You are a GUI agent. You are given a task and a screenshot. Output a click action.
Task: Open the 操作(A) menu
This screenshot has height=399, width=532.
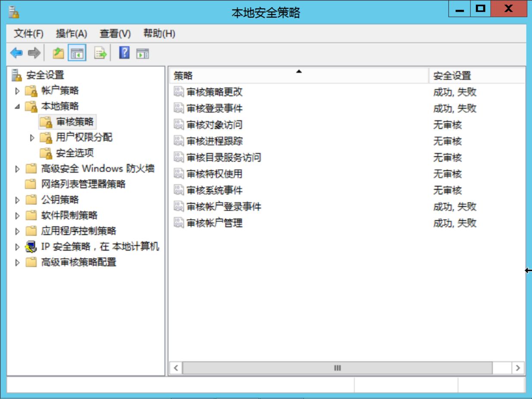[x=72, y=34]
